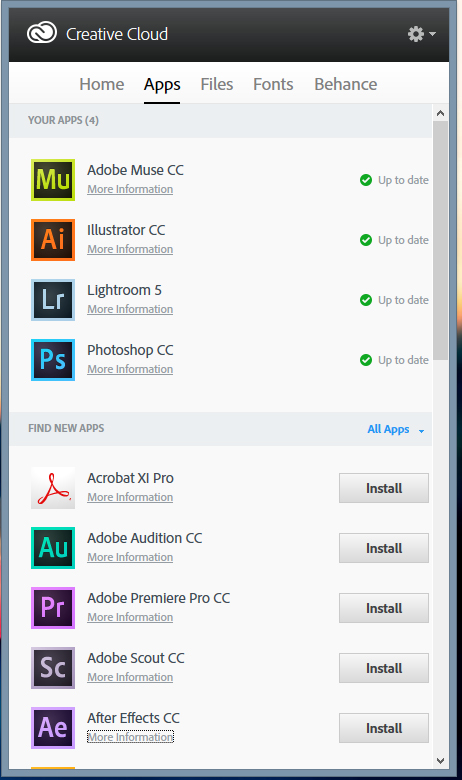Click the Creative Cloud logo icon
The image size is (462, 780).
pyautogui.click(x=42, y=33)
